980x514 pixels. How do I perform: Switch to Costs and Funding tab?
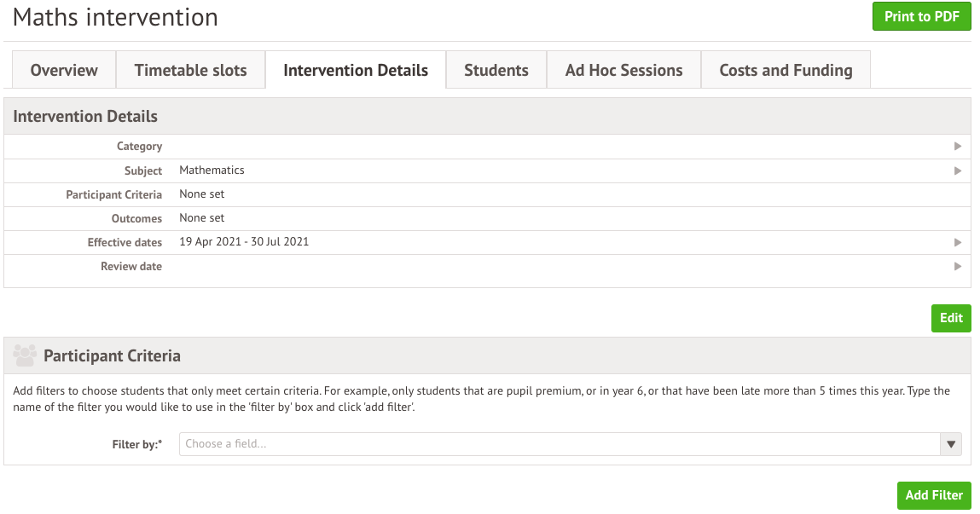click(x=786, y=71)
